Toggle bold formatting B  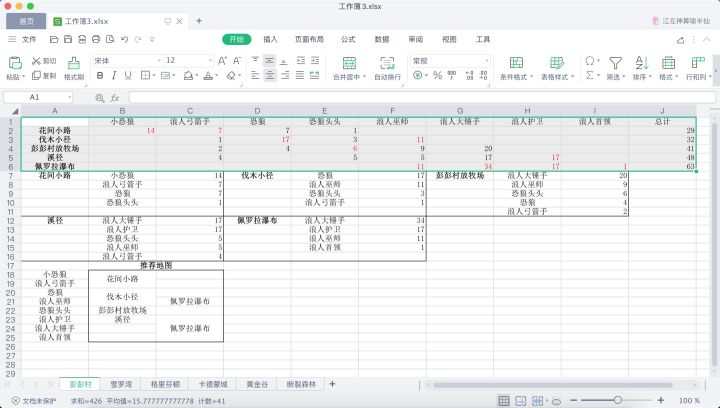click(100, 76)
